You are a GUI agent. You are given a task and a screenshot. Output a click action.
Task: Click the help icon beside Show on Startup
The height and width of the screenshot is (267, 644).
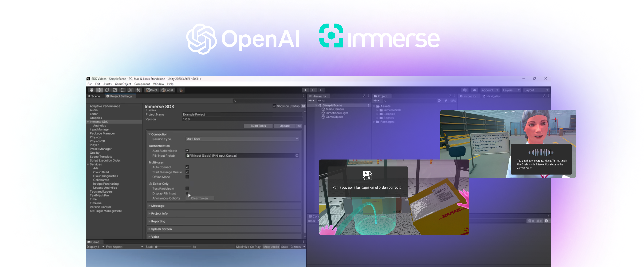point(303,106)
